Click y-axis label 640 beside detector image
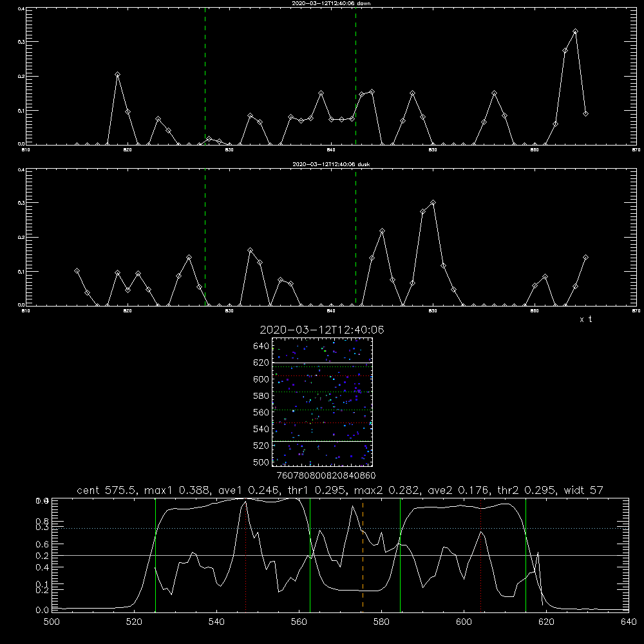 pos(261,346)
